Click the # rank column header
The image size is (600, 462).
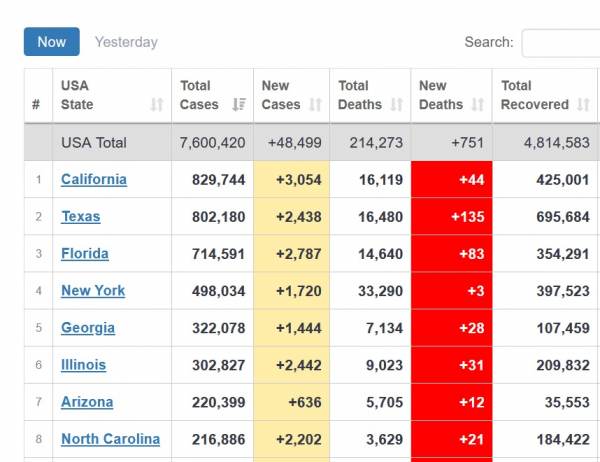[x=36, y=104]
